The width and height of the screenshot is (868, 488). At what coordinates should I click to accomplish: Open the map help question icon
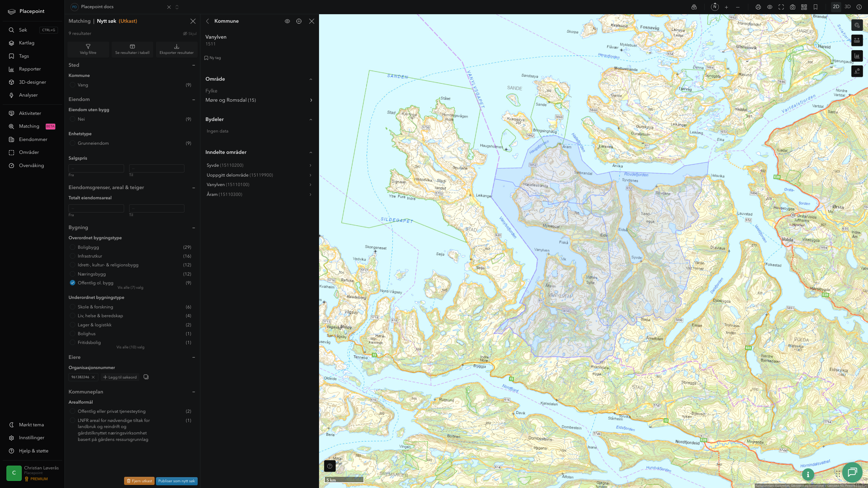click(330, 466)
